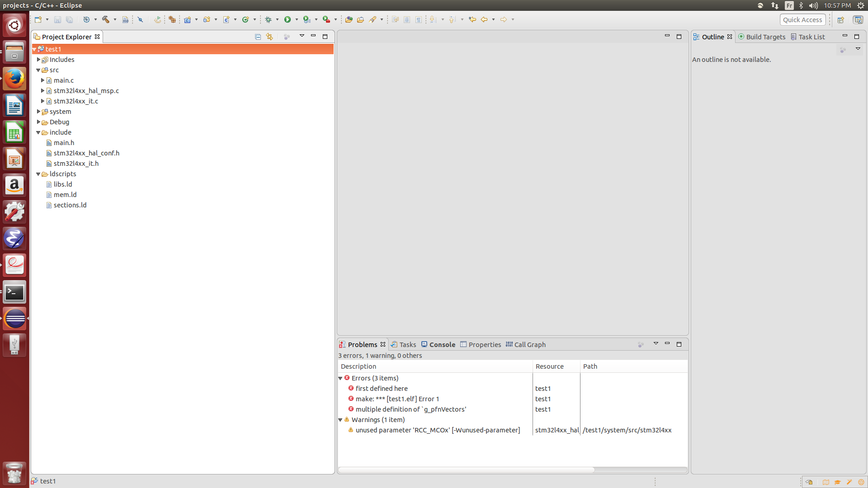Switch to the Console tab

coord(438,344)
